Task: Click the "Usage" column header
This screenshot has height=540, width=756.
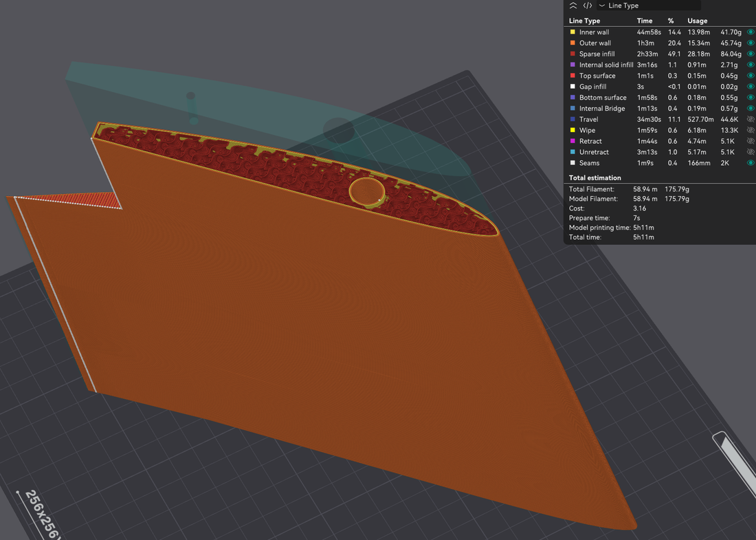Action: (x=697, y=21)
